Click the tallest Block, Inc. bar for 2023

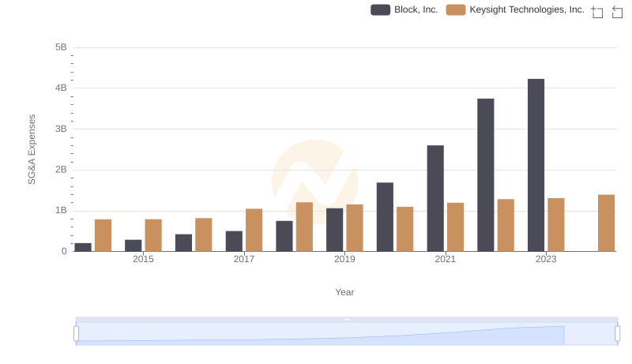click(536, 165)
